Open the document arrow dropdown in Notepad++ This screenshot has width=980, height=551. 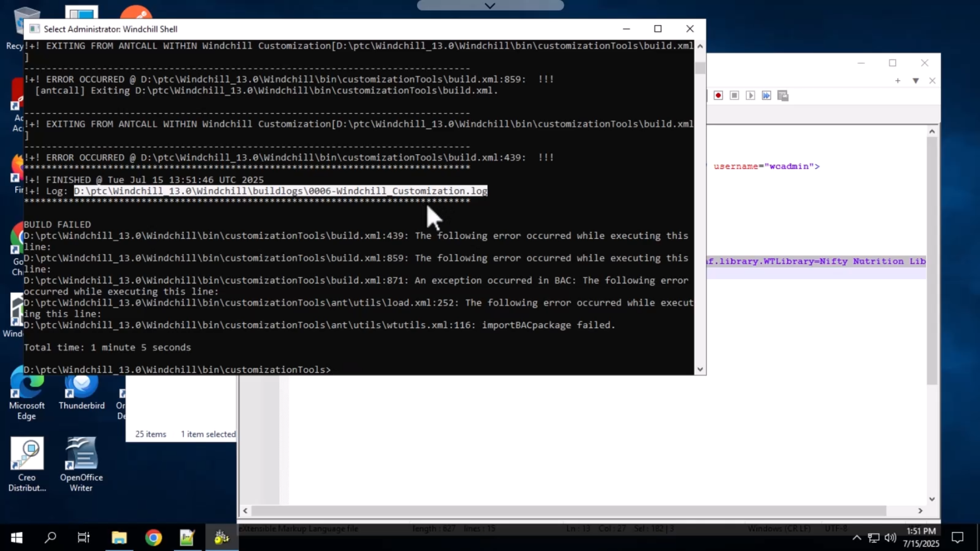pos(915,81)
